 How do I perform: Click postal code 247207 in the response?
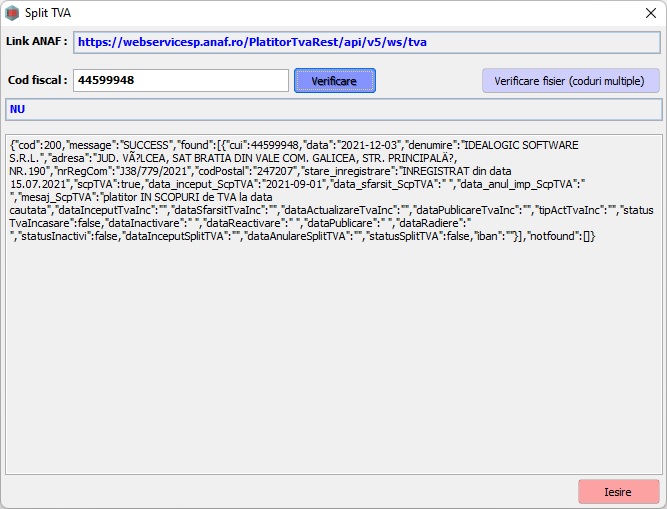coord(257,172)
